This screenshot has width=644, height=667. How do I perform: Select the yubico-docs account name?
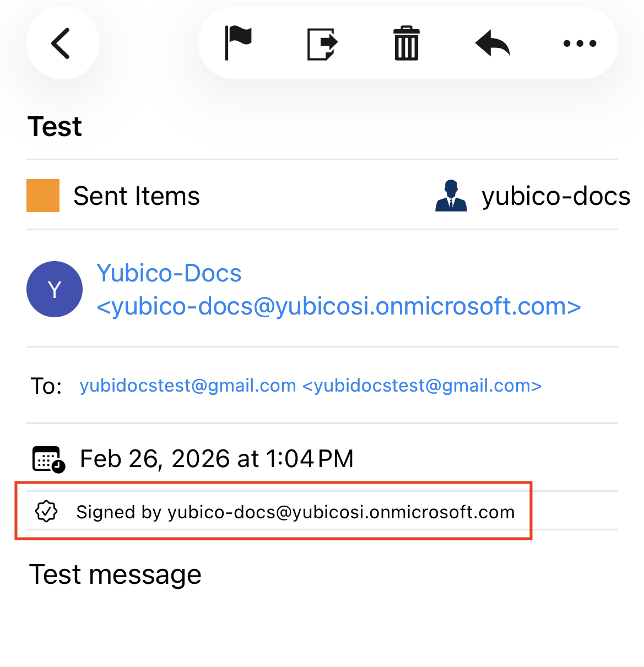(x=555, y=196)
